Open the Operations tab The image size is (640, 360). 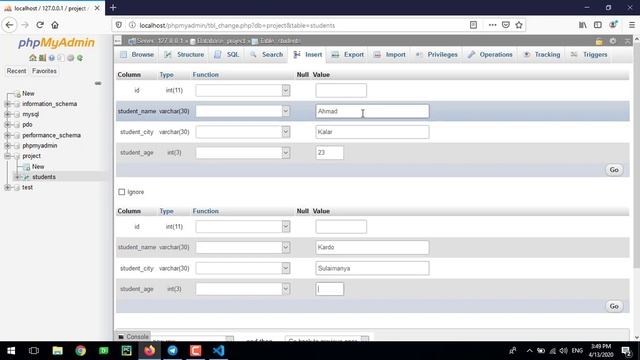(x=490, y=54)
